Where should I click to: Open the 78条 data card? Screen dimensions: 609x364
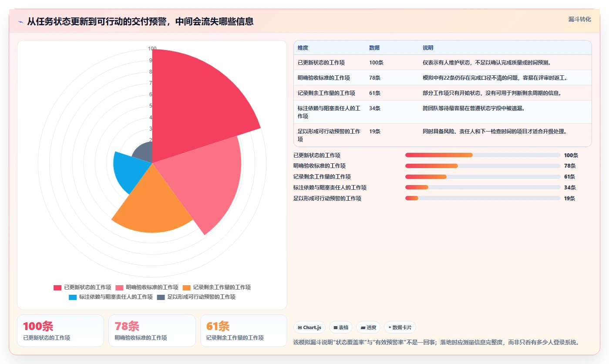[x=152, y=331]
